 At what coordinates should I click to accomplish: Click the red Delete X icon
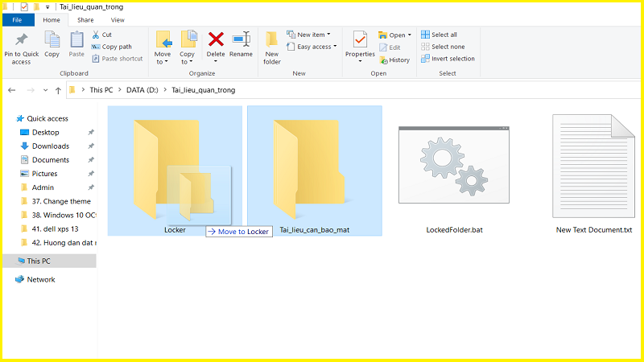[x=216, y=39]
